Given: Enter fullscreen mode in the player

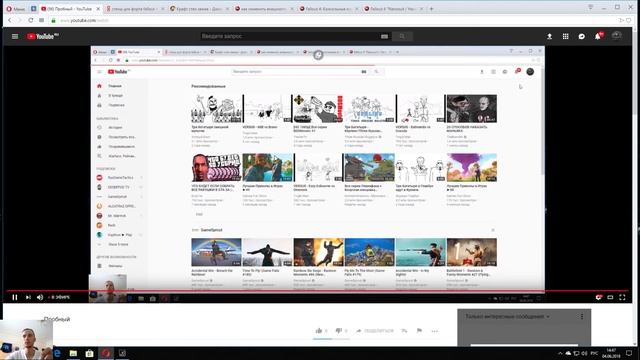Looking at the screenshot, I should tap(622, 297).
